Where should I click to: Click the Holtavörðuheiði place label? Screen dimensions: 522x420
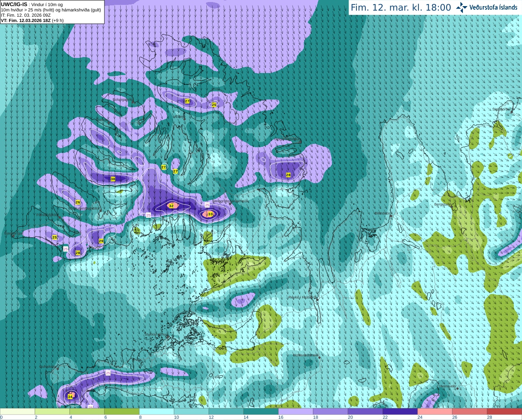[306, 355]
